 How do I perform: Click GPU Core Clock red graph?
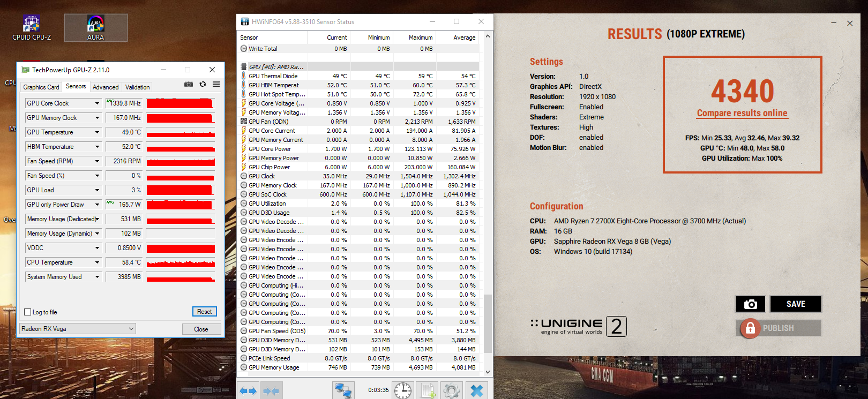tap(181, 103)
